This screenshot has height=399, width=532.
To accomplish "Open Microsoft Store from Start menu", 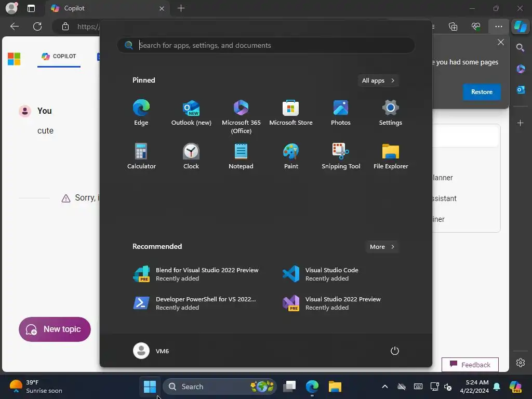I will pyautogui.click(x=291, y=113).
